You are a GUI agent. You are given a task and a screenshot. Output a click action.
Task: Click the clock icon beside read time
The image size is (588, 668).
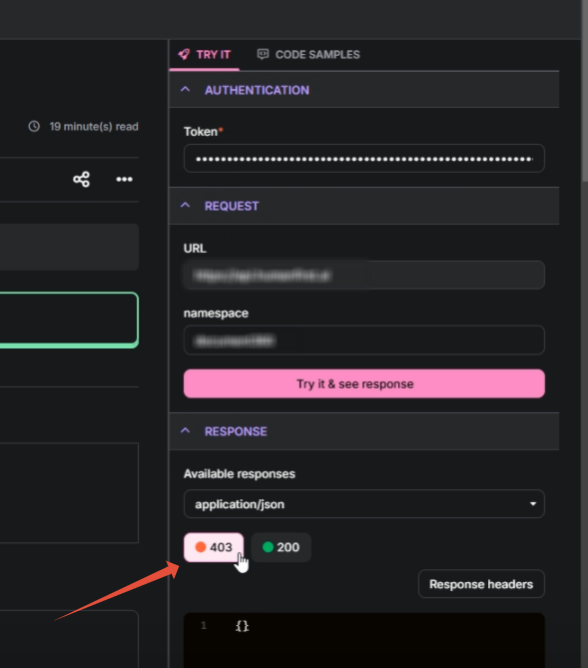coord(34,126)
